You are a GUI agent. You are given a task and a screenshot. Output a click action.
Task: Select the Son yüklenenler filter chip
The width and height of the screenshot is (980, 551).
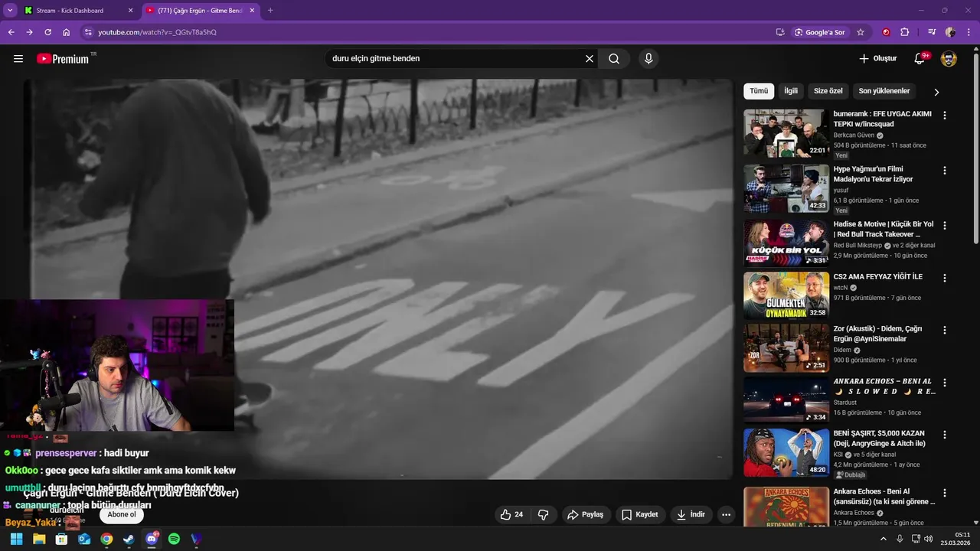coord(884,91)
